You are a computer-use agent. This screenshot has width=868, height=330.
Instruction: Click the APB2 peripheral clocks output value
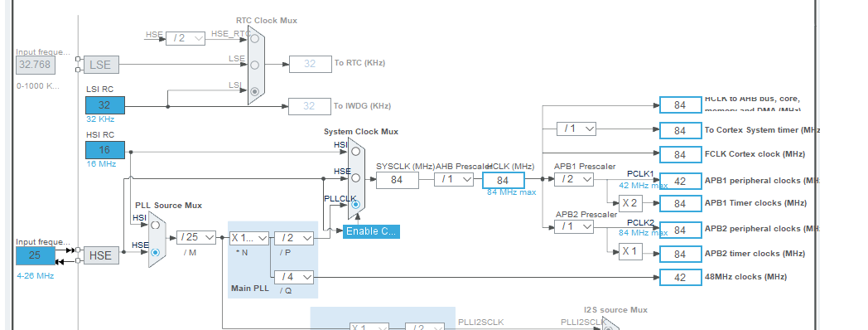click(680, 230)
